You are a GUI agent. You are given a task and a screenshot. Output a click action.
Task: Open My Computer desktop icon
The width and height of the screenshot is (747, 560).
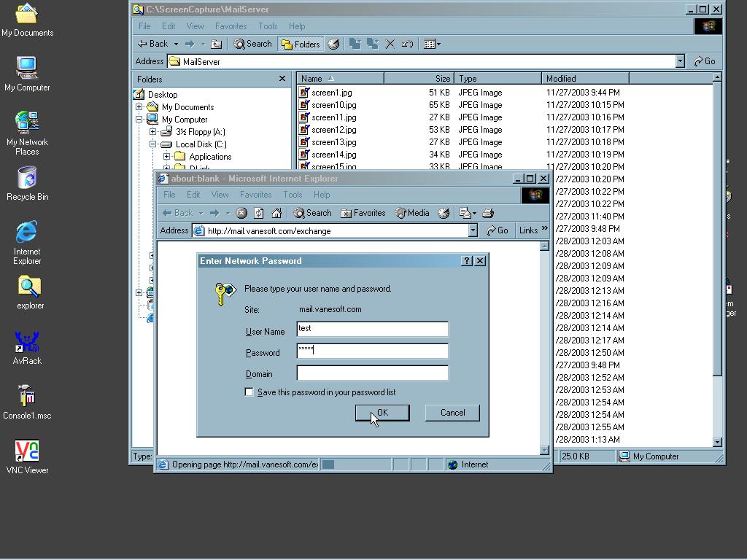[x=27, y=74]
